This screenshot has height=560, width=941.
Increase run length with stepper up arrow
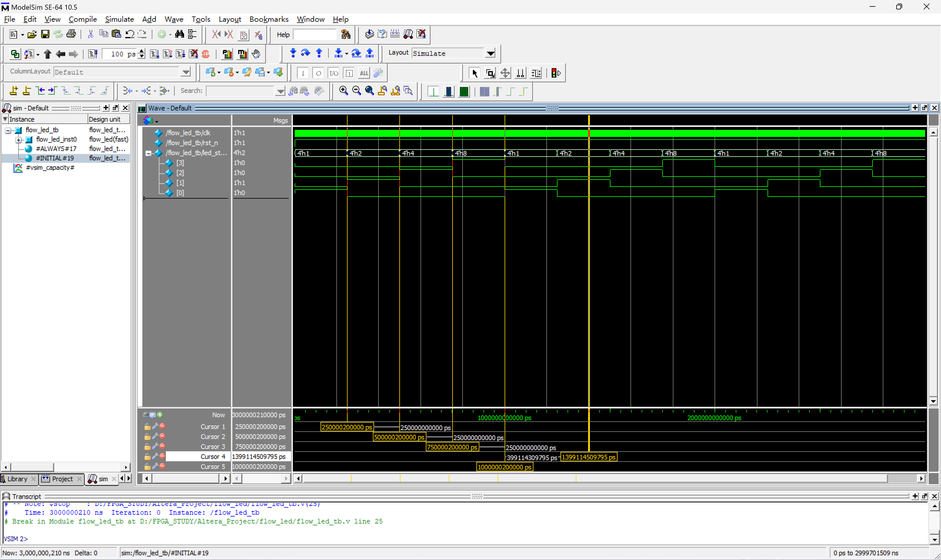click(142, 51)
